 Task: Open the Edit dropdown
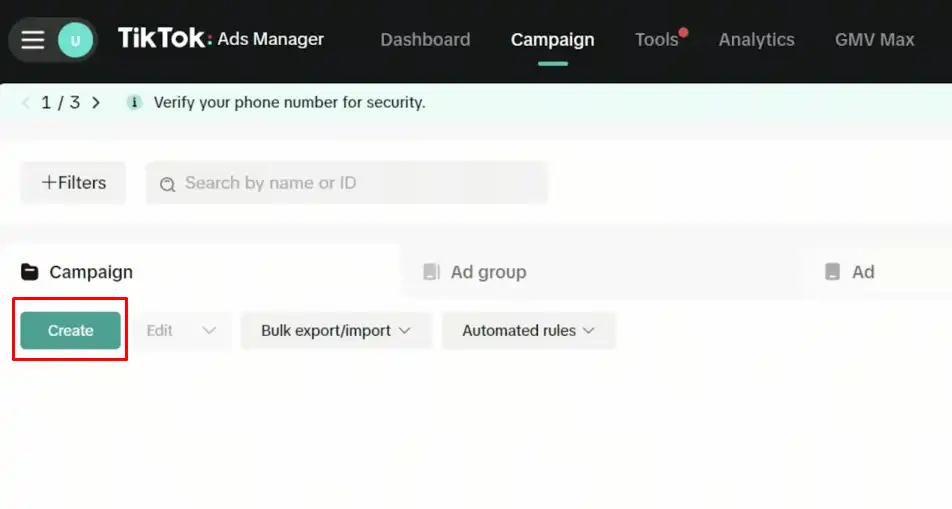pos(182,330)
